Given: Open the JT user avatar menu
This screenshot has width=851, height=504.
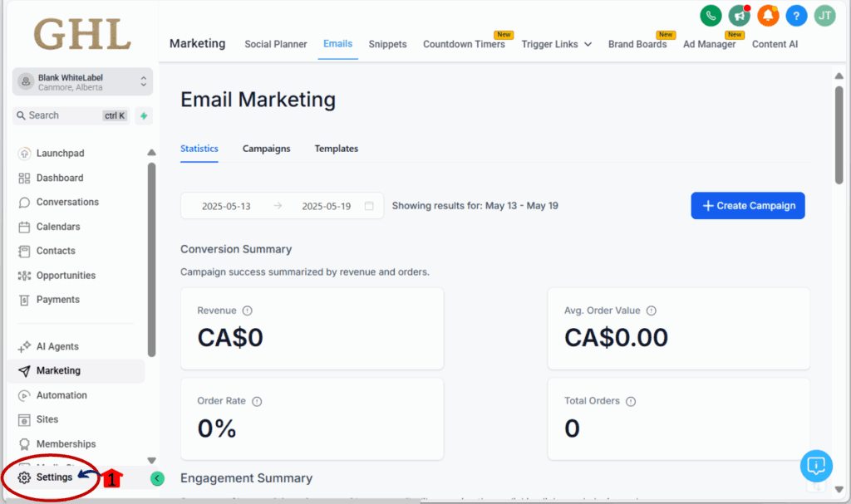Looking at the screenshot, I should (x=824, y=16).
